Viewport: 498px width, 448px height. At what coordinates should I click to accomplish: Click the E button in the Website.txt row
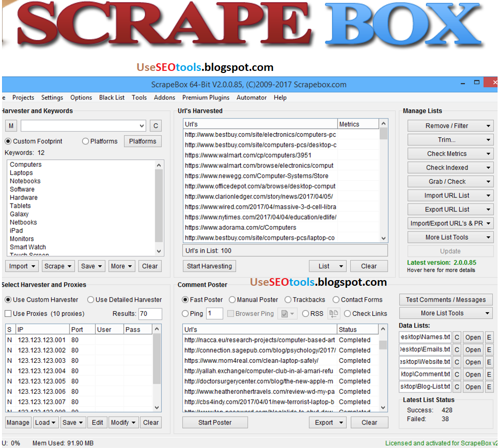489,362
